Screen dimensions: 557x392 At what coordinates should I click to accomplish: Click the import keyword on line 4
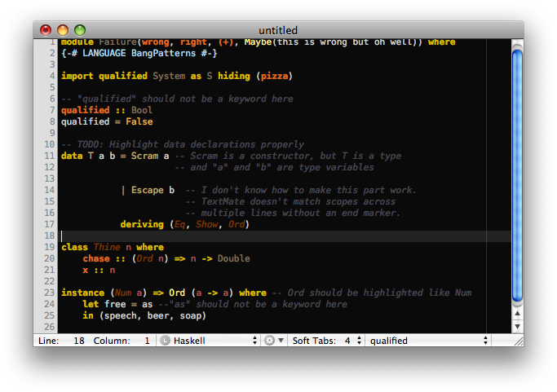77,76
